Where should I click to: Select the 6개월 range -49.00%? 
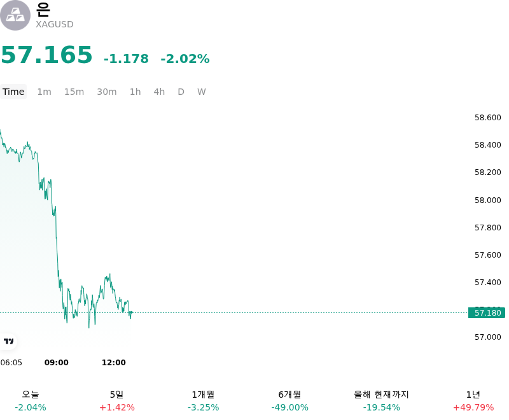tap(289, 401)
